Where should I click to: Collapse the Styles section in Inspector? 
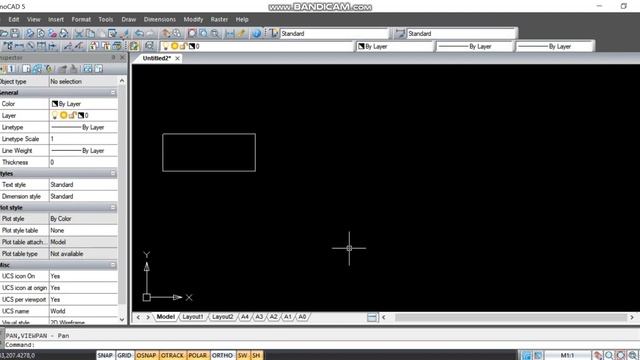click(x=113, y=173)
